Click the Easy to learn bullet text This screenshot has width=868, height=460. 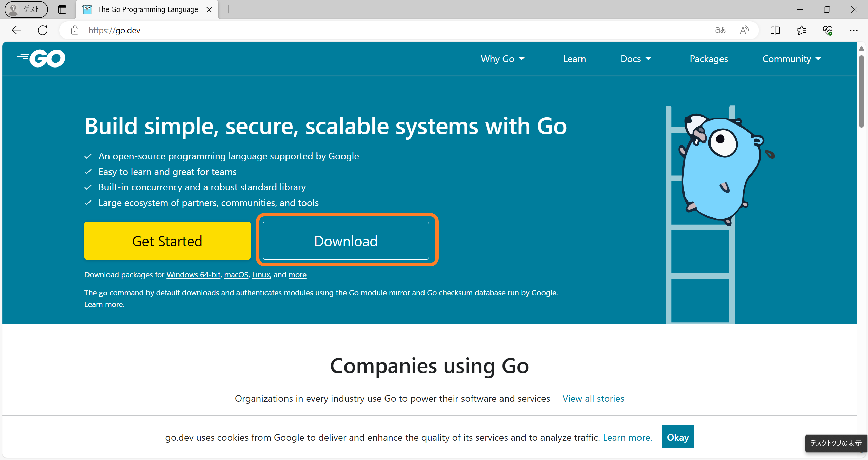click(x=167, y=172)
